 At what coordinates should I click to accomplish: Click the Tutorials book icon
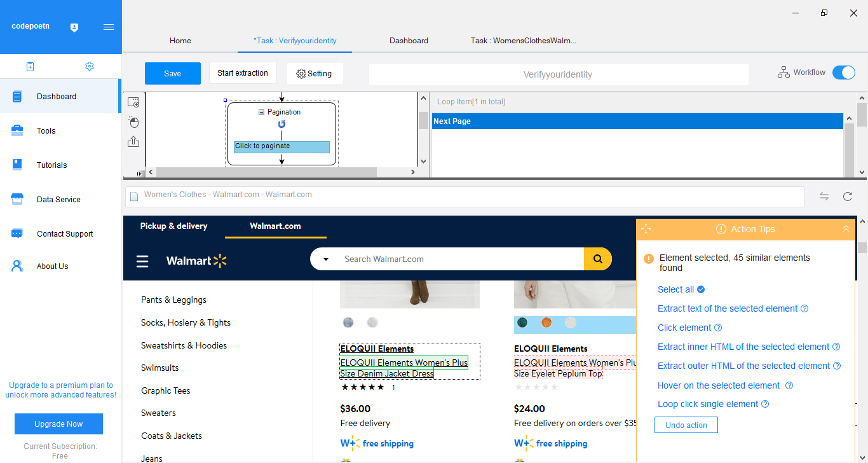[x=17, y=165]
